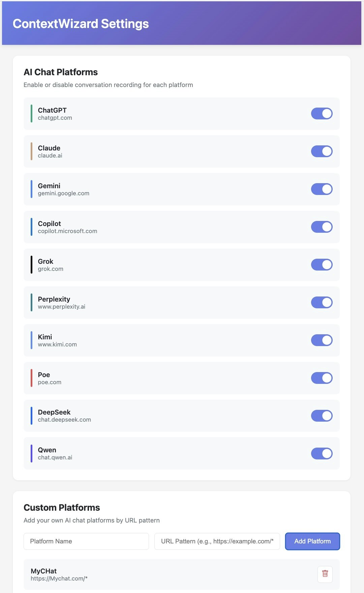Click the Custom Platforms section title

coord(62,508)
